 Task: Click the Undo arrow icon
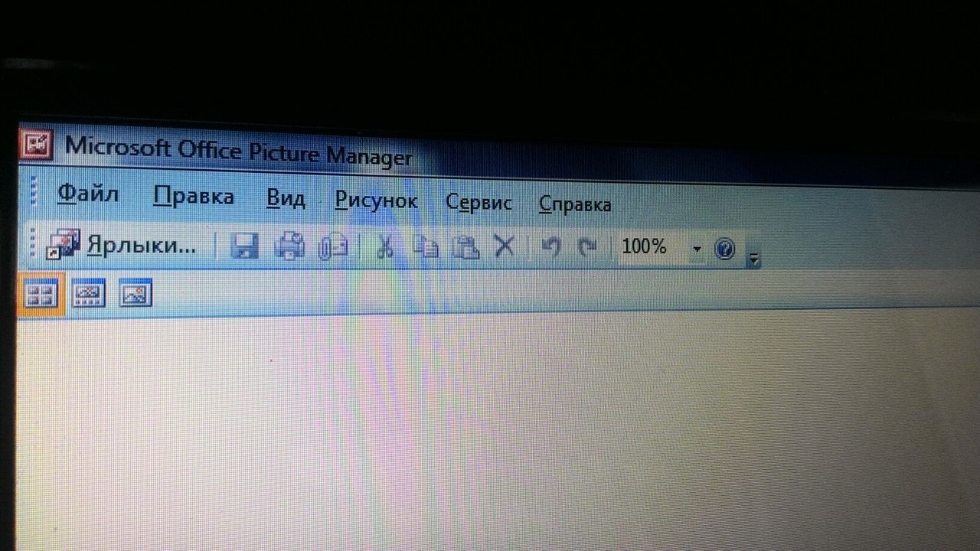pos(550,247)
